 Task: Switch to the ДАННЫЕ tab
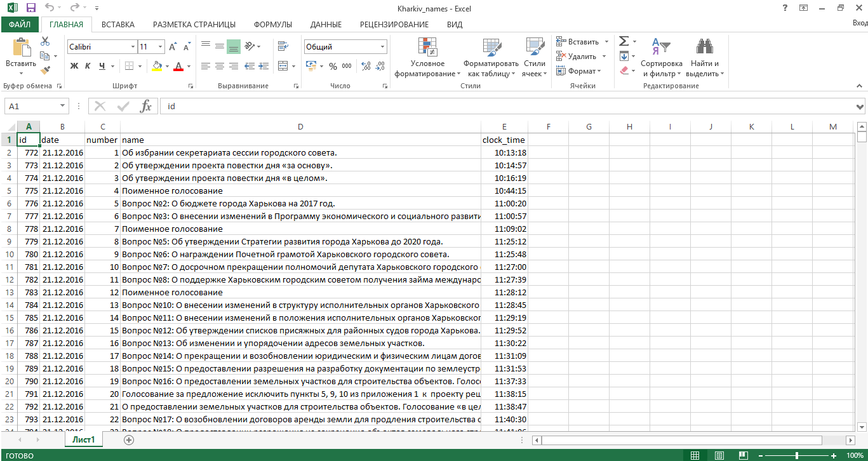pos(326,25)
